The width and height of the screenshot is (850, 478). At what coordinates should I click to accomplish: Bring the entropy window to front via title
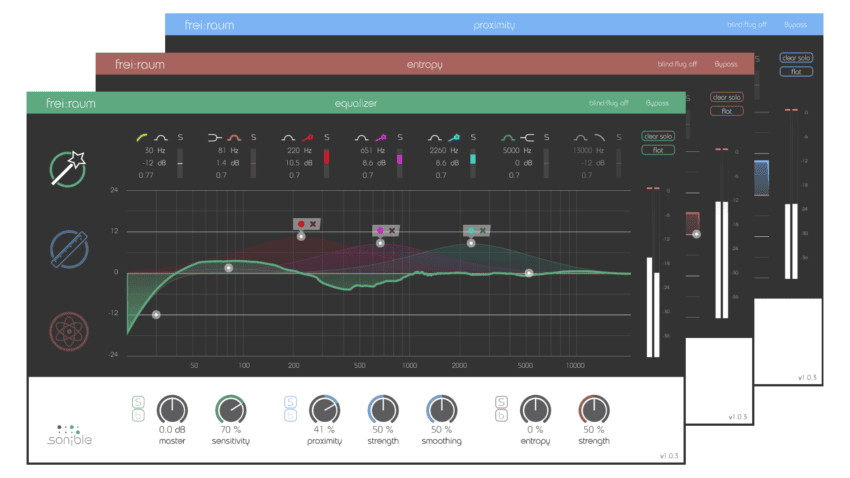click(424, 64)
